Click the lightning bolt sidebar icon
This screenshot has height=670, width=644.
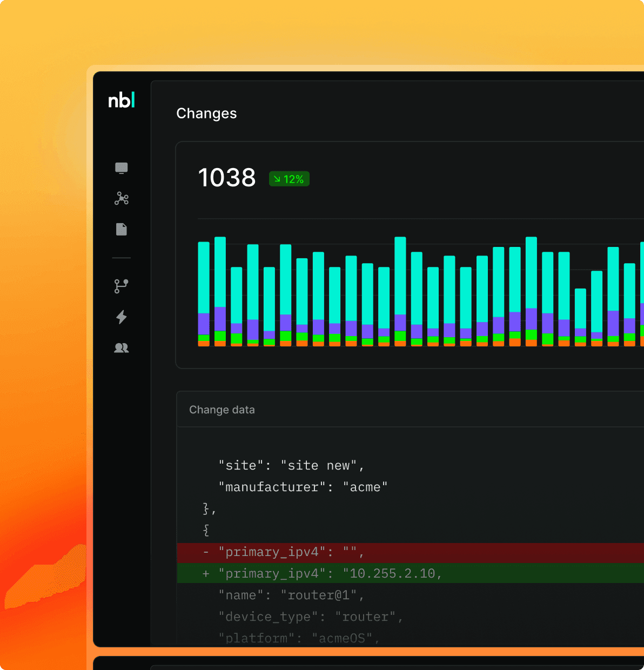(122, 317)
